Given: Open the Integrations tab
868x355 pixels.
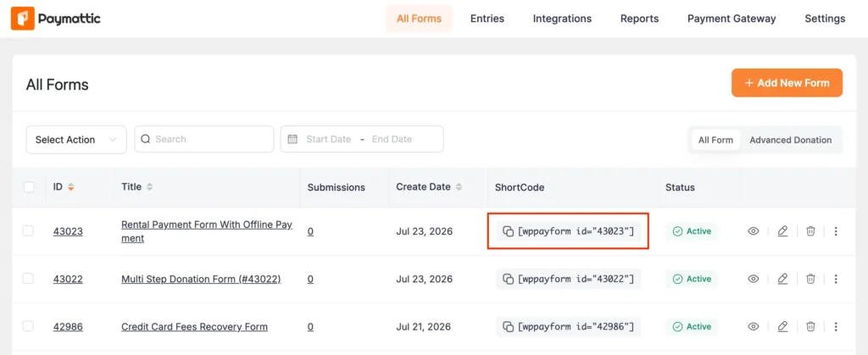Looking at the screenshot, I should click(562, 19).
